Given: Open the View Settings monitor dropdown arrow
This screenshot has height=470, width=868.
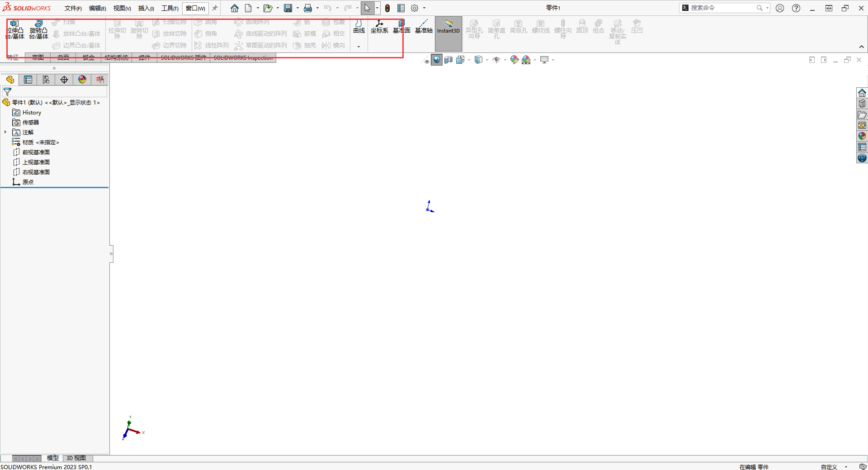Looking at the screenshot, I should [x=553, y=60].
